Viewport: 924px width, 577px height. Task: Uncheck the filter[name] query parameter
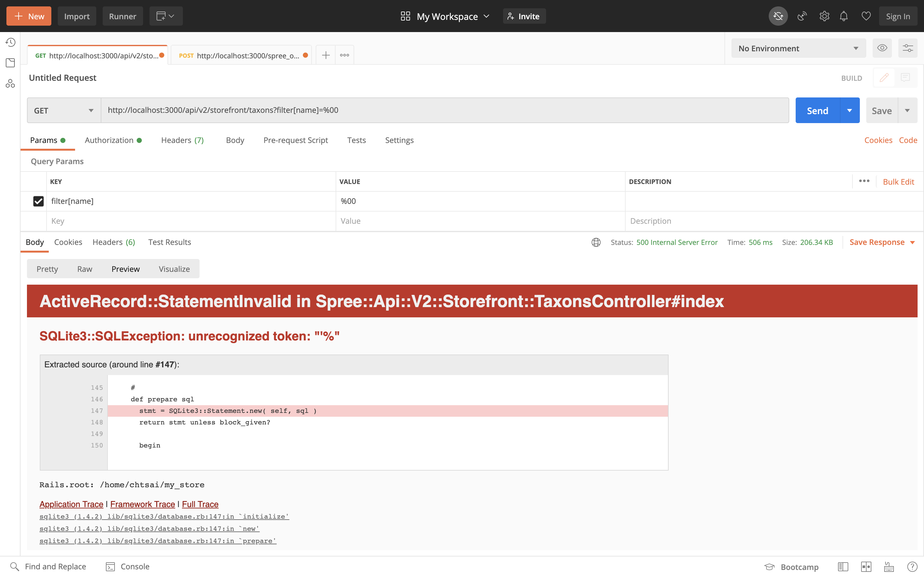tap(38, 201)
